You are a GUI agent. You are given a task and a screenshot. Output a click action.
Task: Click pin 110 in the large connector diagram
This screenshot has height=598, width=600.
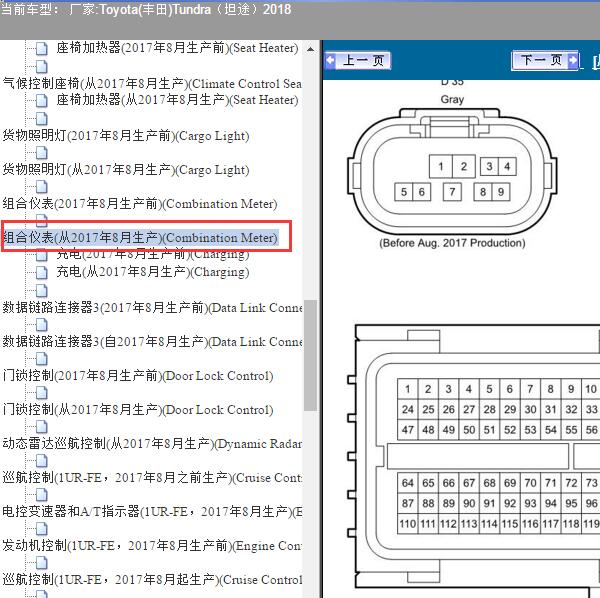coord(408,523)
